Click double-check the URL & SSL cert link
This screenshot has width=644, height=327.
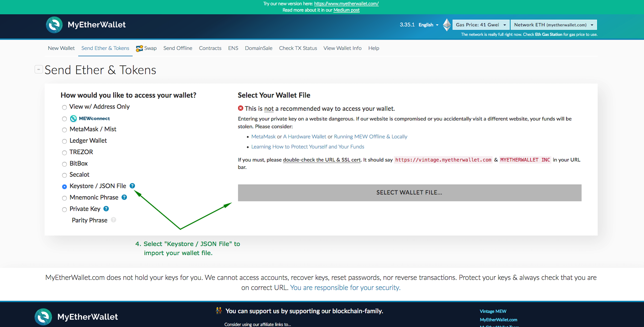click(322, 160)
